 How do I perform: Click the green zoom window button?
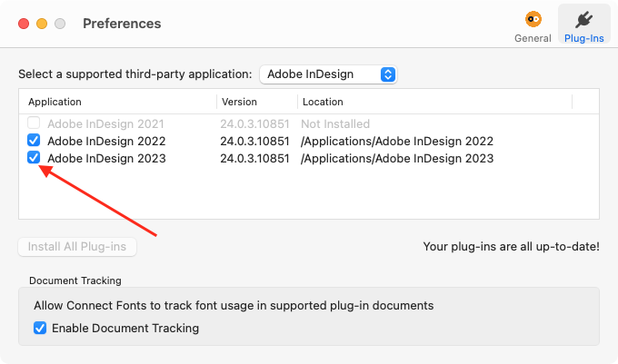pyautogui.click(x=60, y=24)
